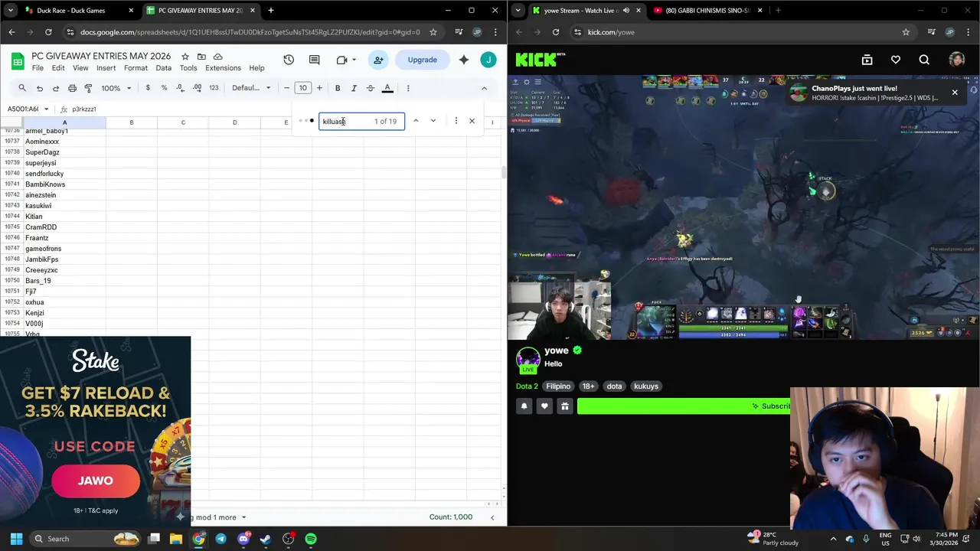Open tab search dropdown in Kick window

pos(518,11)
